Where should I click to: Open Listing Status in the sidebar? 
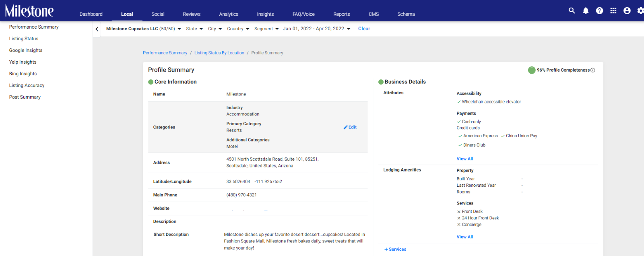point(24,39)
